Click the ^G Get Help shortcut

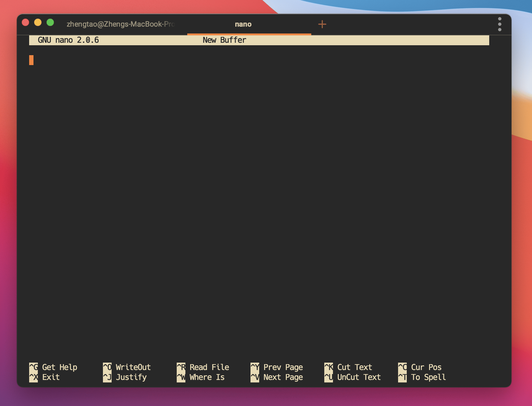53,367
